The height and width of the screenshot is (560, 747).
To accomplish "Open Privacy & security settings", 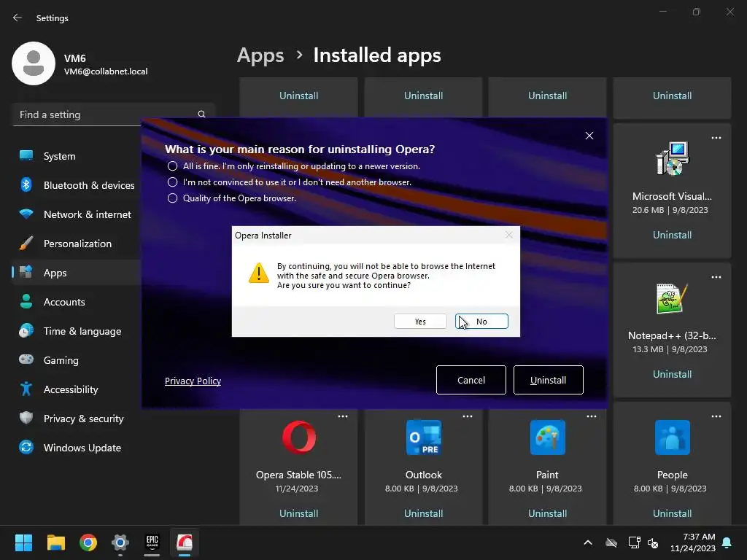I will 77,419.
